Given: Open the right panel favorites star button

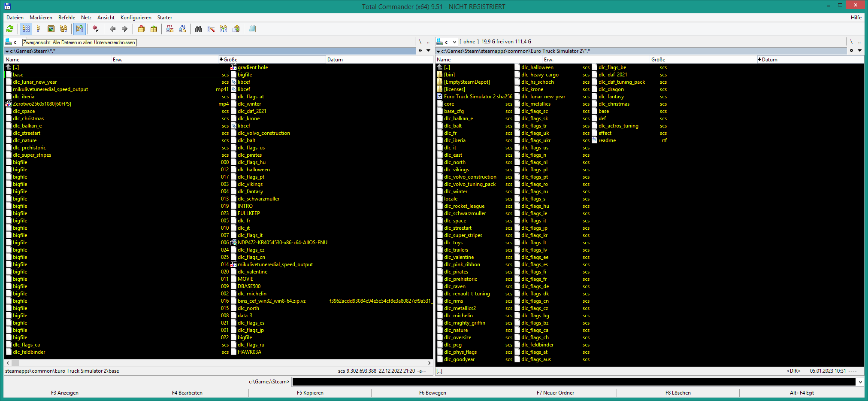Looking at the screenshot, I should 852,51.
